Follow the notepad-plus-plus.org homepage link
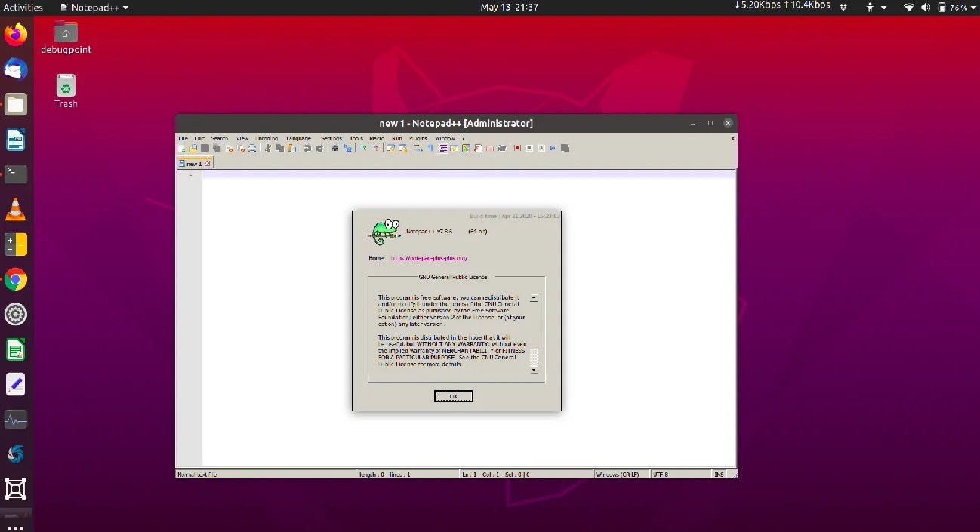Screen dimensions: 980x532 pos(428,257)
